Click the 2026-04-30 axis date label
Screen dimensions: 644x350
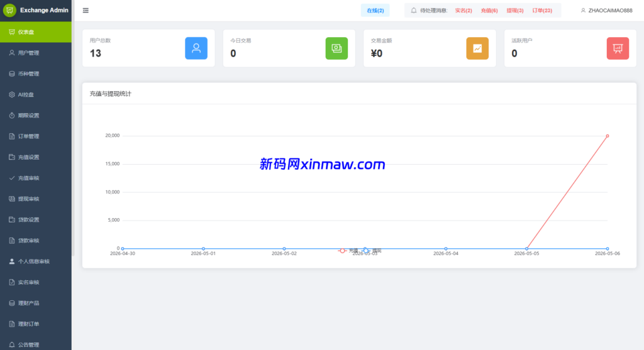click(123, 254)
